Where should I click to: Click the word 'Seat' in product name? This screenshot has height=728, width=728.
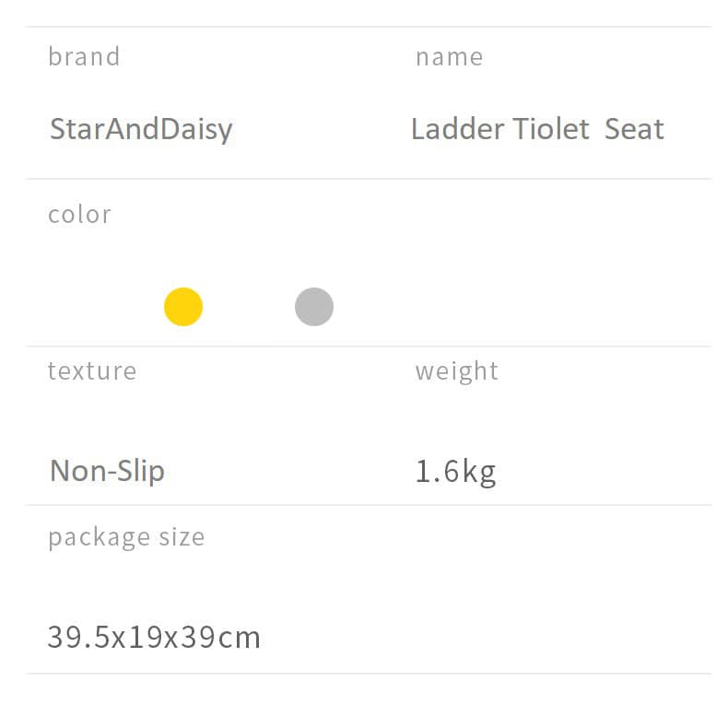point(634,129)
